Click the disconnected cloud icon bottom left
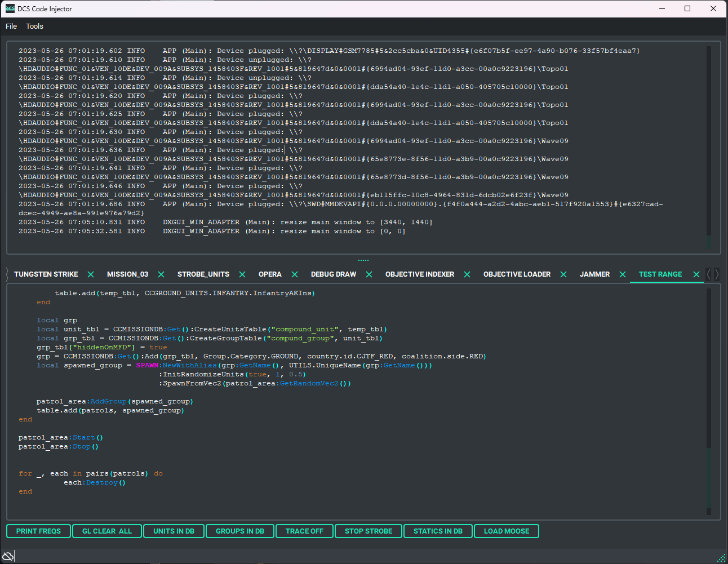 (8, 555)
